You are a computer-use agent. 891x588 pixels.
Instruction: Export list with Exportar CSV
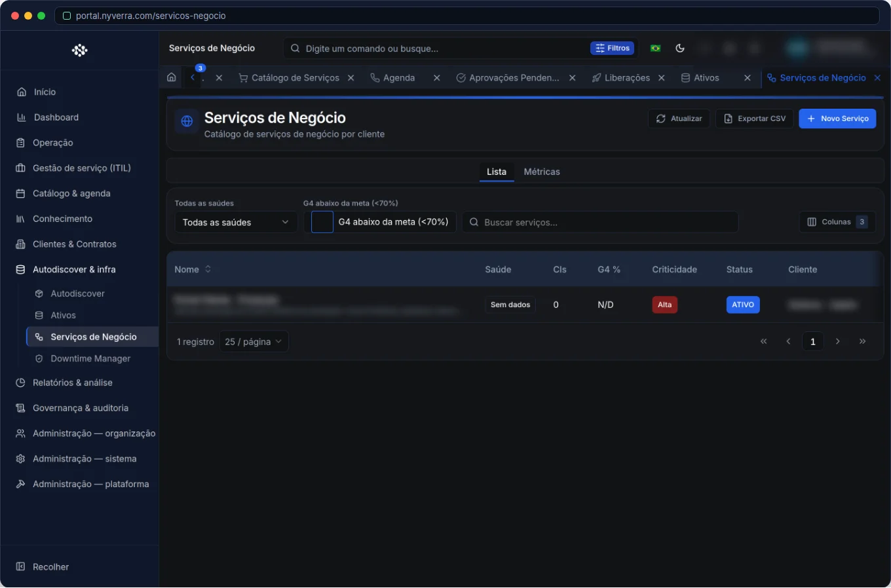click(755, 119)
